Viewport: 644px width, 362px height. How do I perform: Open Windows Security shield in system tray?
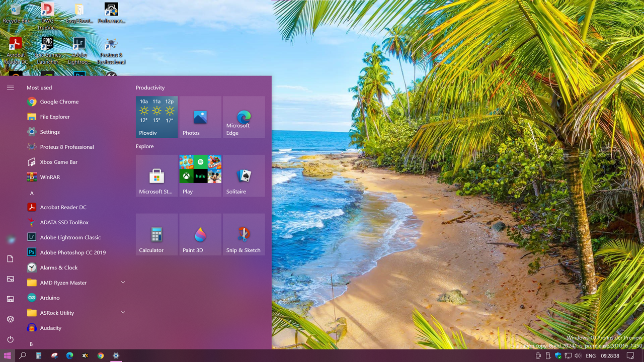click(558, 355)
